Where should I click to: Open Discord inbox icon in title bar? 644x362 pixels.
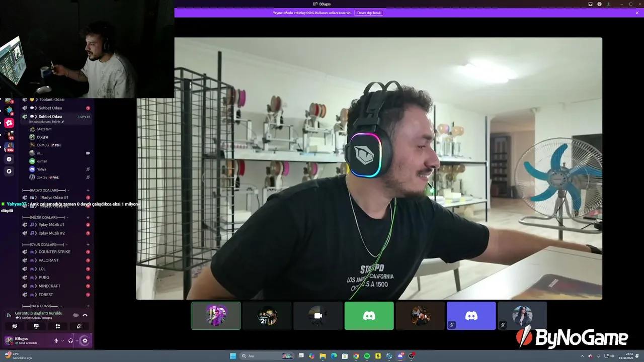click(x=591, y=4)
